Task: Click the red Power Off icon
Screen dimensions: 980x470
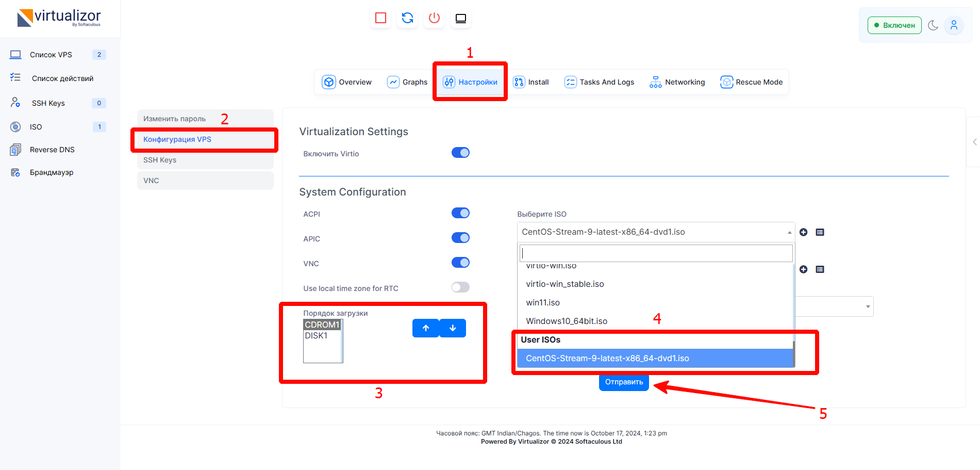Action: [434, 18]
